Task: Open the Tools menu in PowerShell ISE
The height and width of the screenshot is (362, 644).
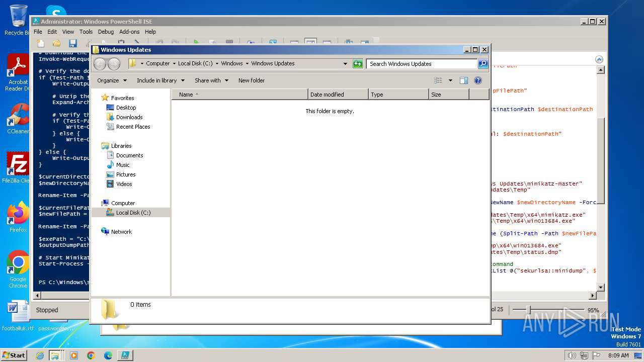Action: pyautogui.click(x=86, y=32)
